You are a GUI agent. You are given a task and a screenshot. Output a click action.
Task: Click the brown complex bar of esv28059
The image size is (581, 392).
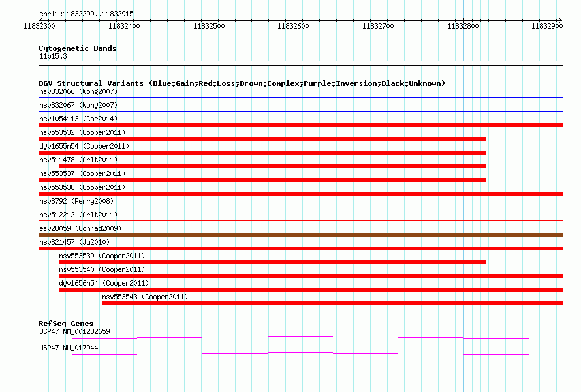pos(300,235)
